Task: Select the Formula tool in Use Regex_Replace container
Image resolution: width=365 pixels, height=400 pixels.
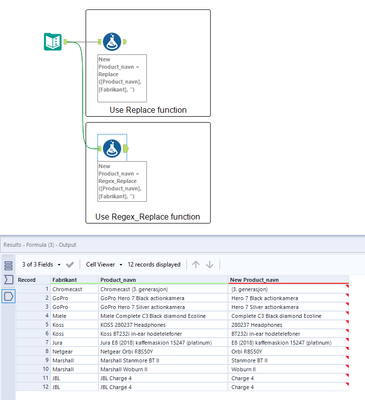Action: tap(112, 148)
